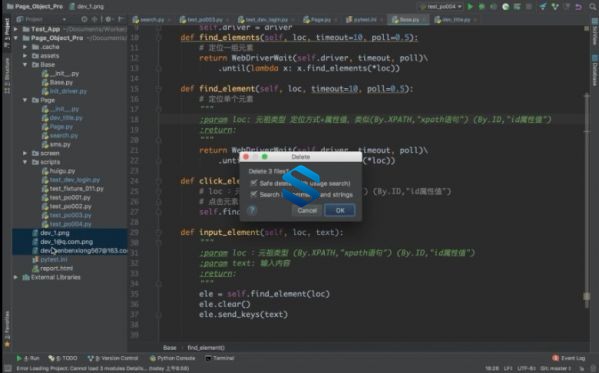Open the Python Console tool window

[x=173, y=358]
